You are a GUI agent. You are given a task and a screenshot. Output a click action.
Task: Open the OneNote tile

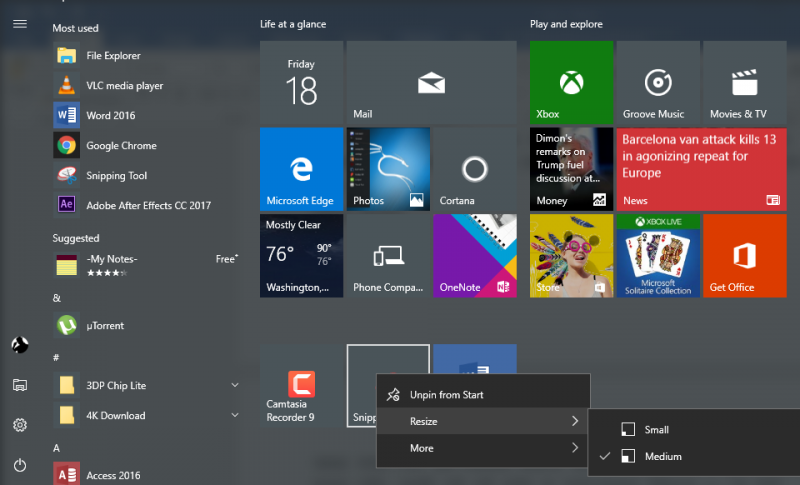[x=474, y=255]
